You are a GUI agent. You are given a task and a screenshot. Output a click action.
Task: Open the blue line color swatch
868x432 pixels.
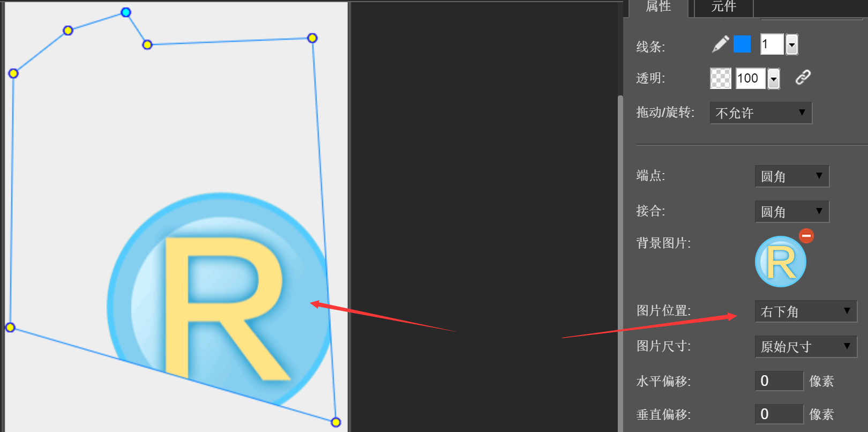[742, 44]
